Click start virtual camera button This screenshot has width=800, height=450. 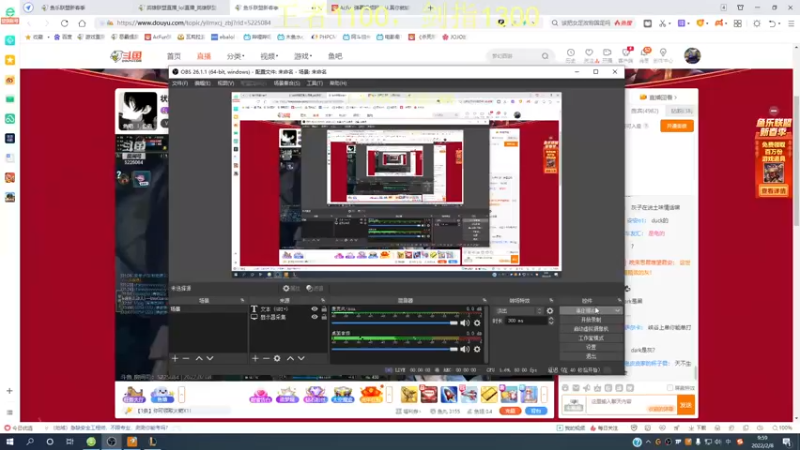point(591,329)
